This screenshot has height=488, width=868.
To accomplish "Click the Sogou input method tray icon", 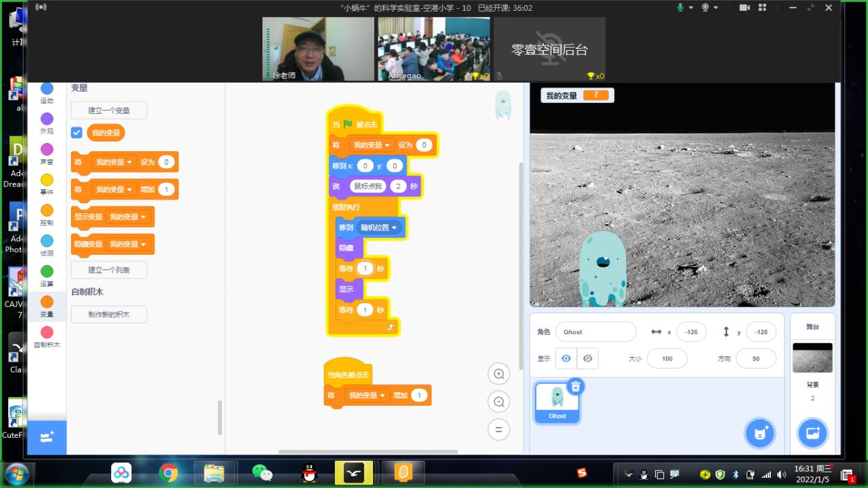I will click(x=581, y=472).
